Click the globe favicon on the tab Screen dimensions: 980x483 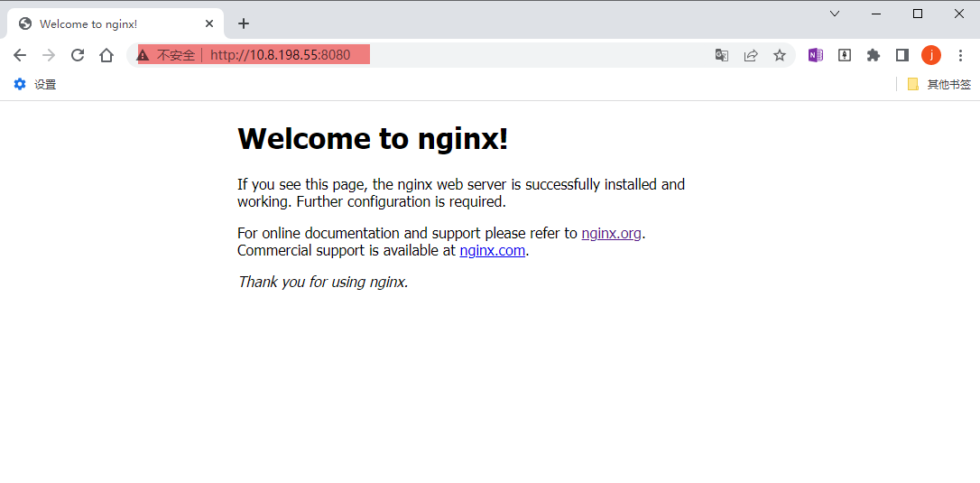click(x=25, y=23)
